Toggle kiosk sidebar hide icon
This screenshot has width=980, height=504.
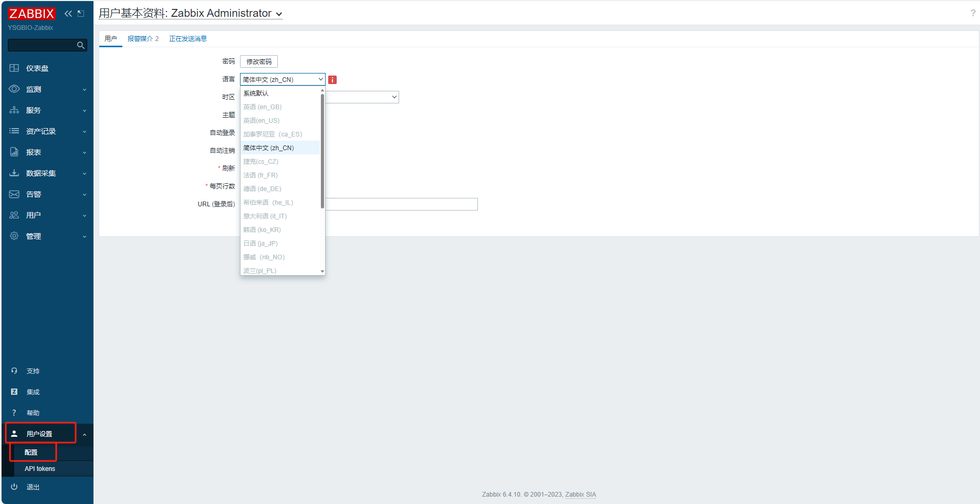pos(81,14)
